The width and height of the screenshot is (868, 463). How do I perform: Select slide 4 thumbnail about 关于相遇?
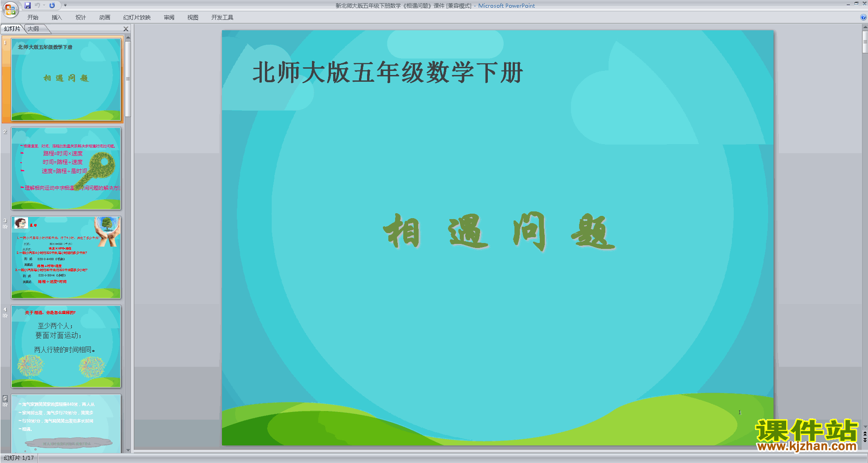tap(66, 346)
